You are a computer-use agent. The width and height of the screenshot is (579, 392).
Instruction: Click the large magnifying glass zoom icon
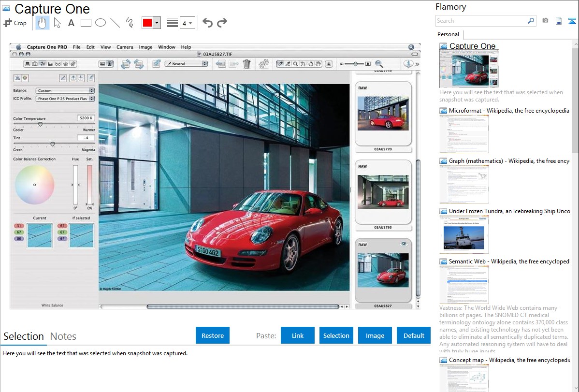pos(379,64)
